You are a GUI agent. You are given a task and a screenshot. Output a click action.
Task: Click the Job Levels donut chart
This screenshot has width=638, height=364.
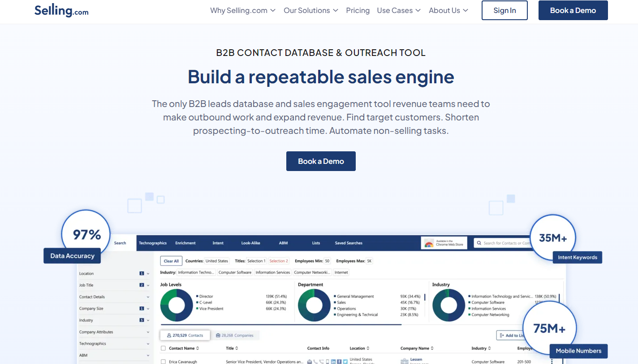tap(177, 305)
